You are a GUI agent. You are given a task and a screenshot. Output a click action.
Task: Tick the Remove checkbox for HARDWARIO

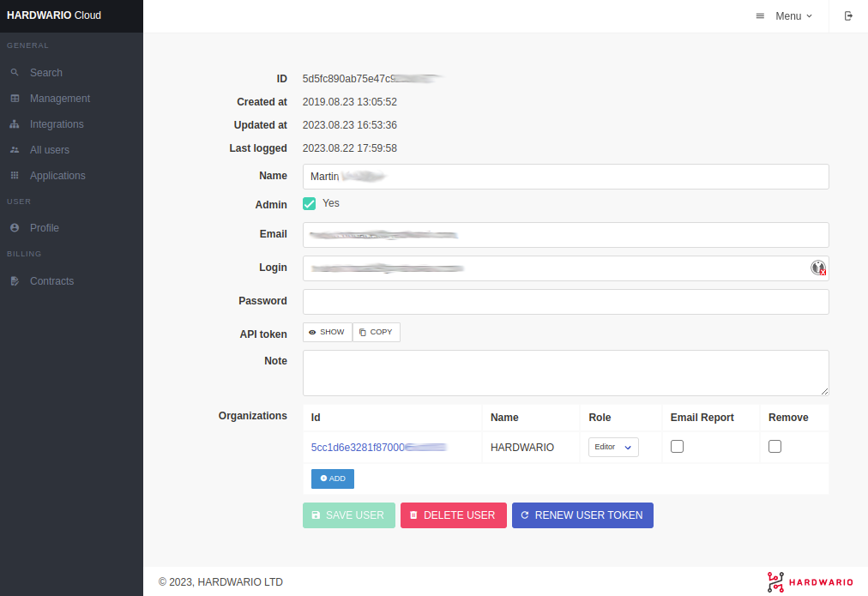pyautogui.click(x=775, y=446)
